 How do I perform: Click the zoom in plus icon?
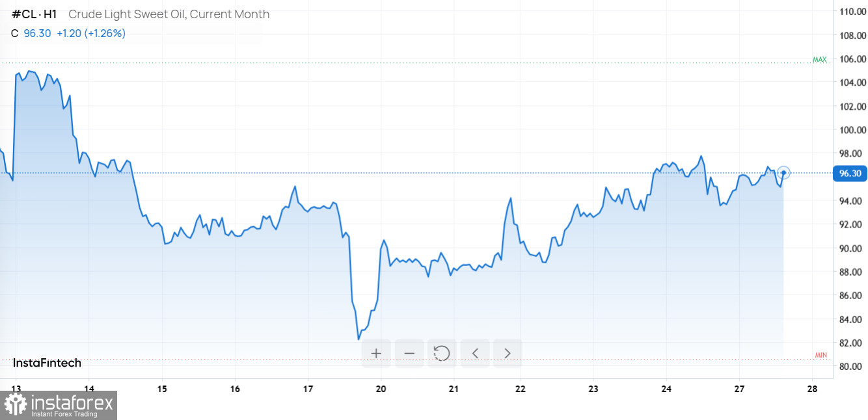[x=376, y=353]
